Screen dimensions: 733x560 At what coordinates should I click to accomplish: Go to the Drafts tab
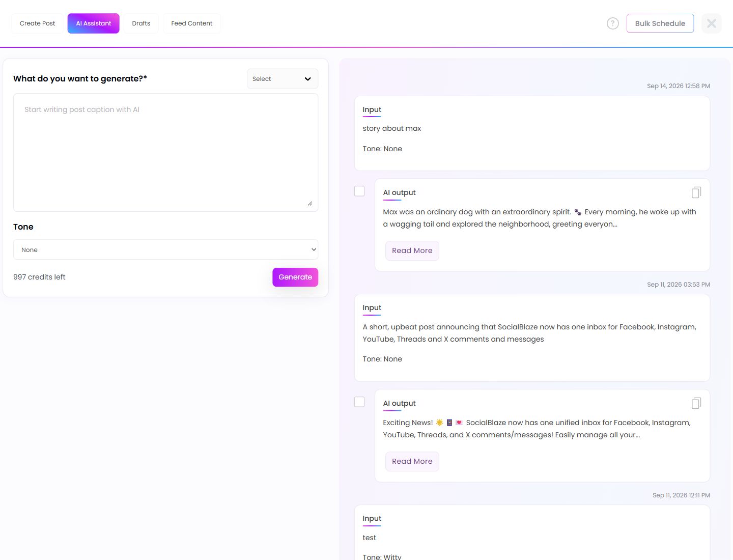click(x=141, y=23)
